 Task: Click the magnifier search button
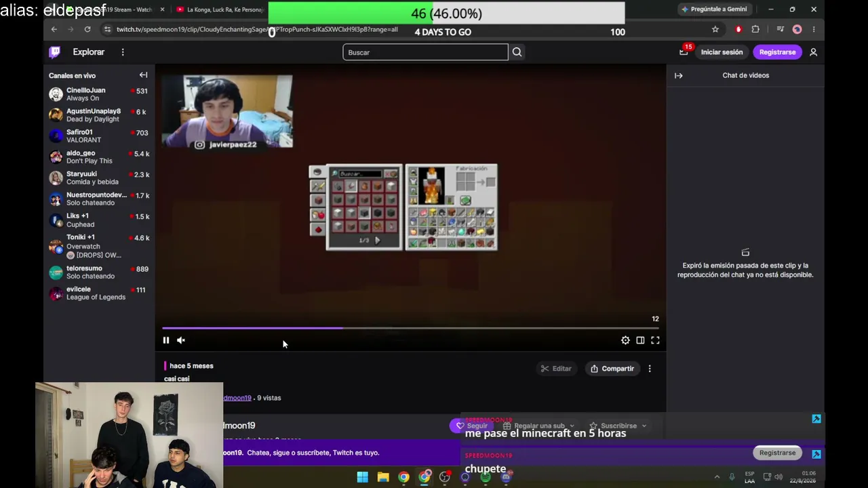pyautogui.click(x=517, y=52)
